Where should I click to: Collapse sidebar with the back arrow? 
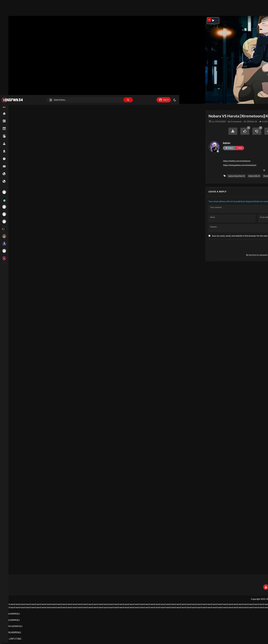click(4, 107)
